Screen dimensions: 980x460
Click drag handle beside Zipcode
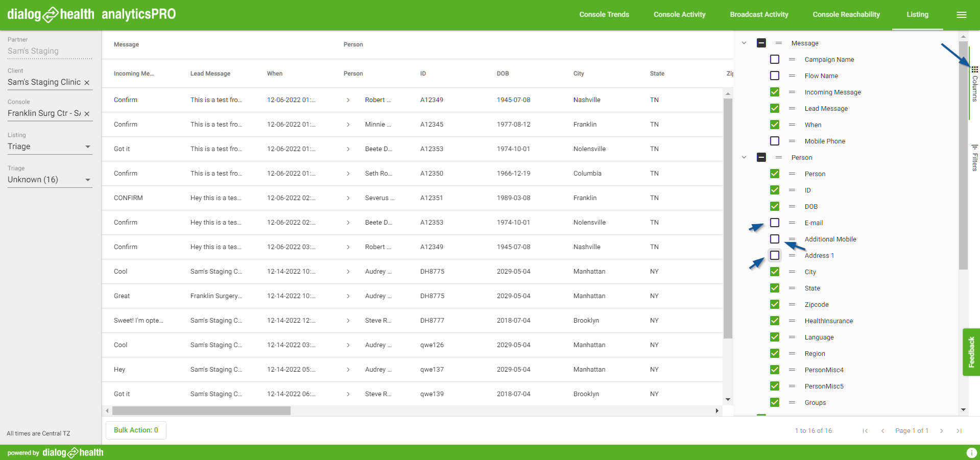point(792,305)
